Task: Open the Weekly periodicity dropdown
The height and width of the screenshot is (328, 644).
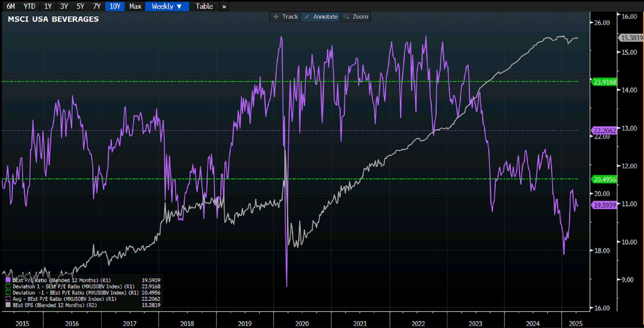Action: (167, 6)
